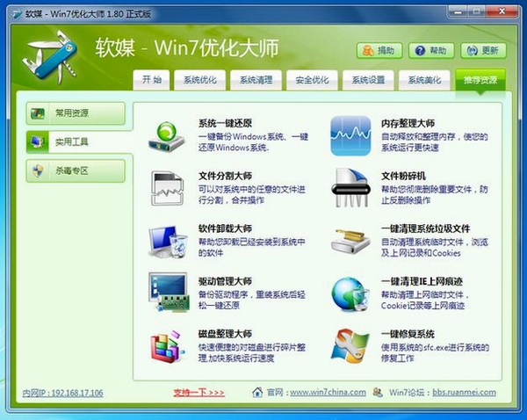Click the 系统一键还原 title text

(x=225, y=123)
